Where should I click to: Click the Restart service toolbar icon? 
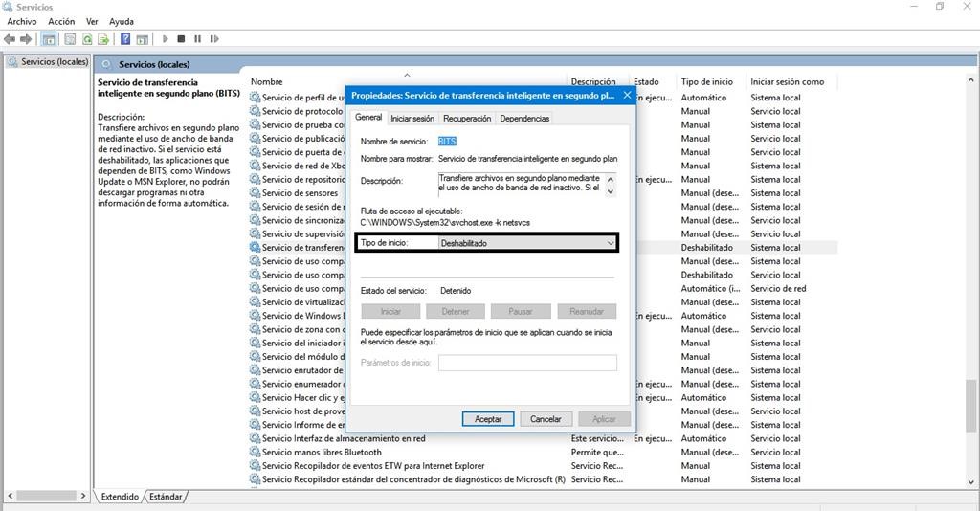[214, 38]
